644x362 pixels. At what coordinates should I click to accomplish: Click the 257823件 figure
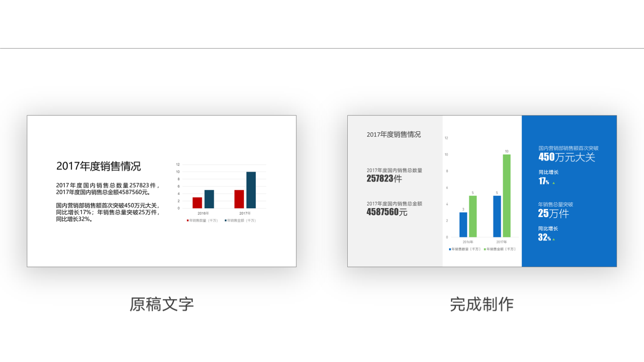[x=384, y=179]
